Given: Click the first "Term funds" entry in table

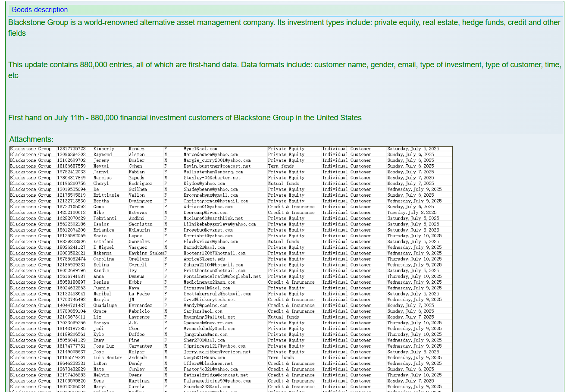Looking at the screenshot, I should (x=281, y=166).
